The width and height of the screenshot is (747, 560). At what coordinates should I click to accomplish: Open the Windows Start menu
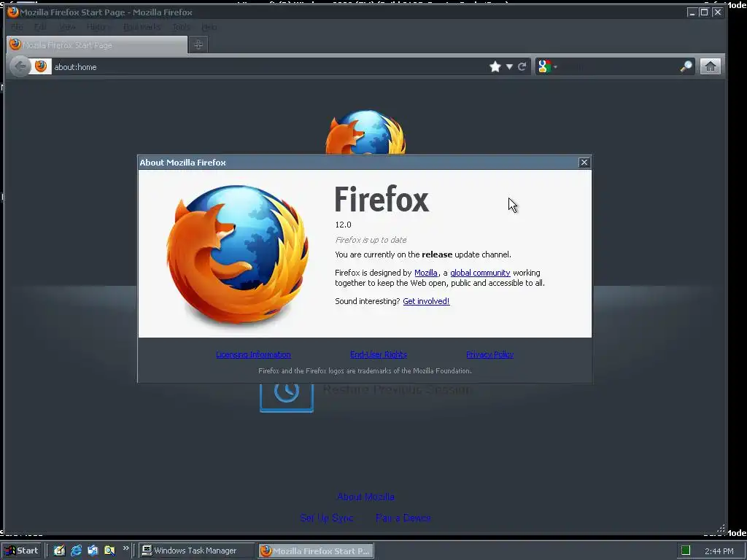coord(21,551)
